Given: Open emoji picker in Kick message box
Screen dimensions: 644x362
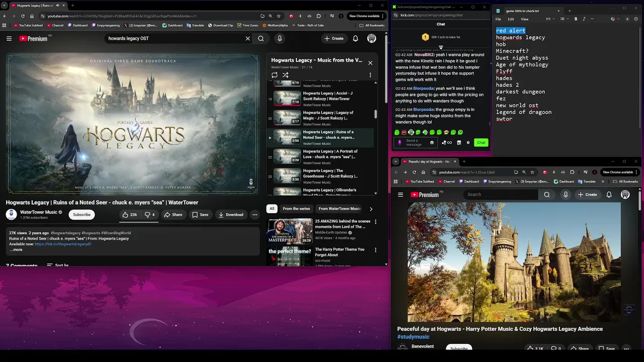Looking at the screenshot, I should 432,142.
